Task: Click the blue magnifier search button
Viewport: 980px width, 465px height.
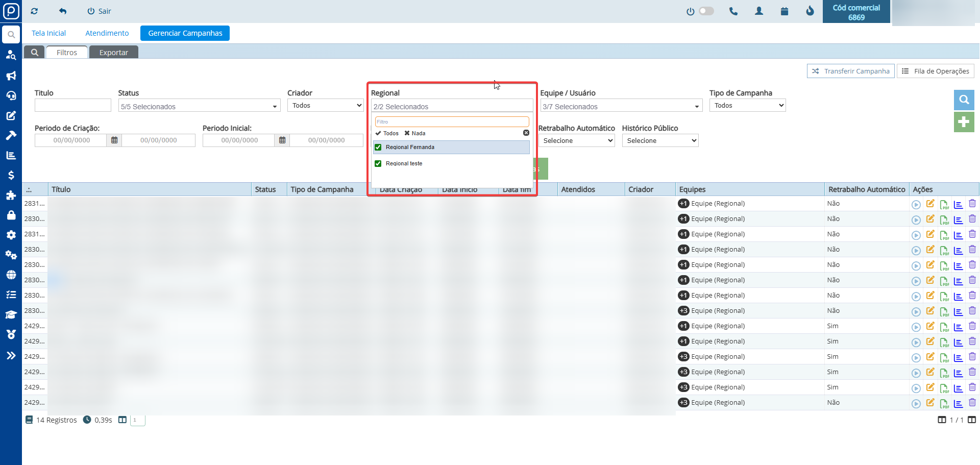Action: pyautogui.click(x=964, y=100)
